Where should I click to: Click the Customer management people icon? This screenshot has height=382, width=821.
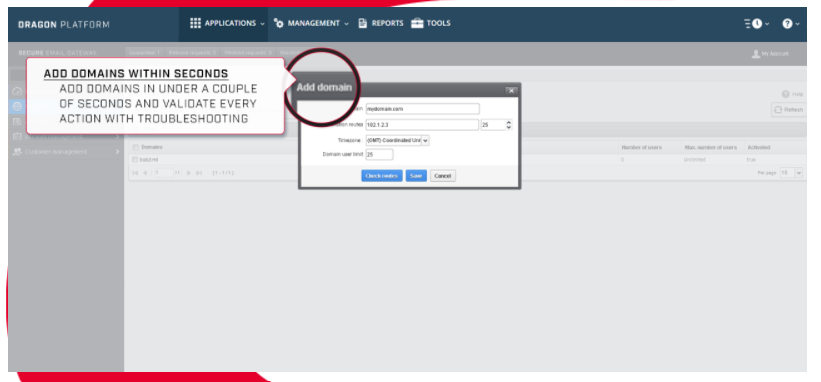[17, 152]
